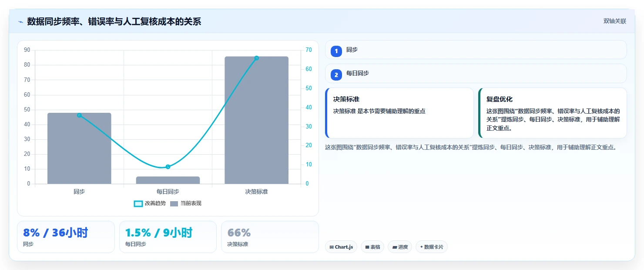The image size is (644, 270).
Task: Click the line point above 同步
Action: (79, 115)
